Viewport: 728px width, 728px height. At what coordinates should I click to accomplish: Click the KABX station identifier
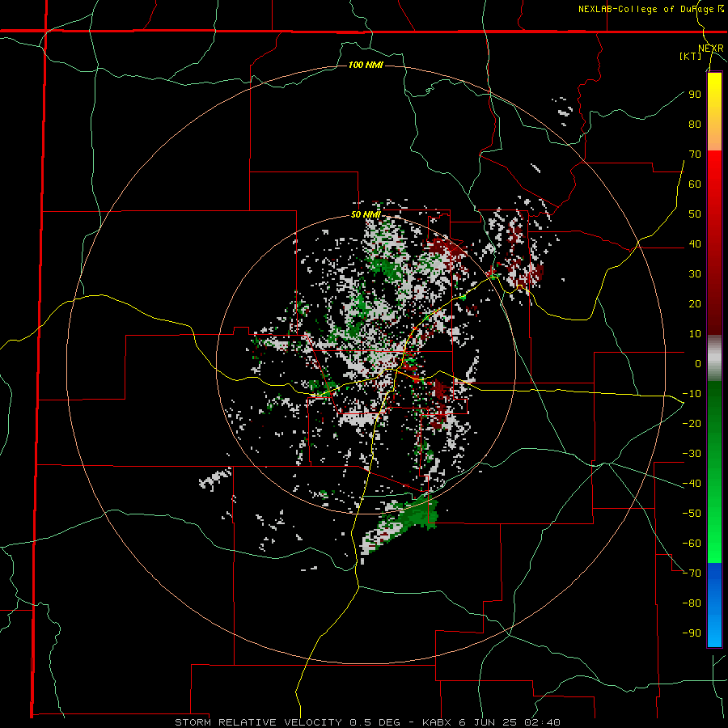pyautogui.click(x=438, y=722)
